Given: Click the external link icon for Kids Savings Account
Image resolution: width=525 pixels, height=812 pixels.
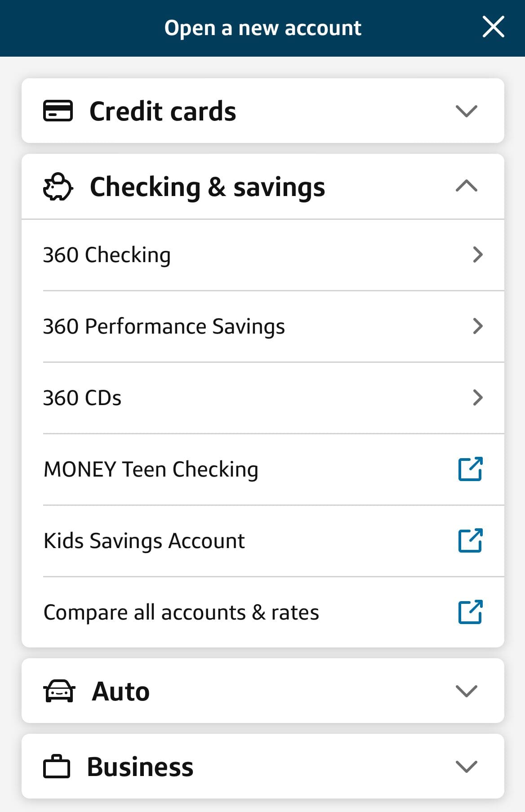Looking at the screenshot, I should (x=470, y=541).
